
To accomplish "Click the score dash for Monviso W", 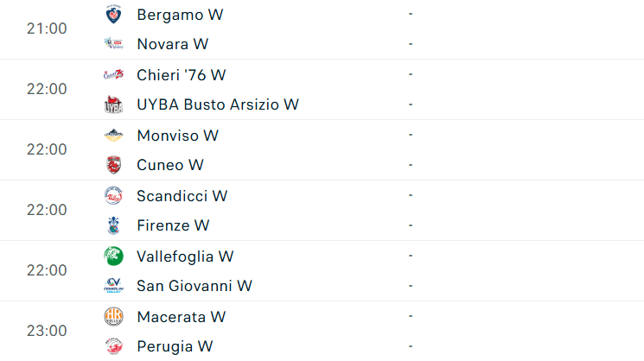I will (410, 136).
